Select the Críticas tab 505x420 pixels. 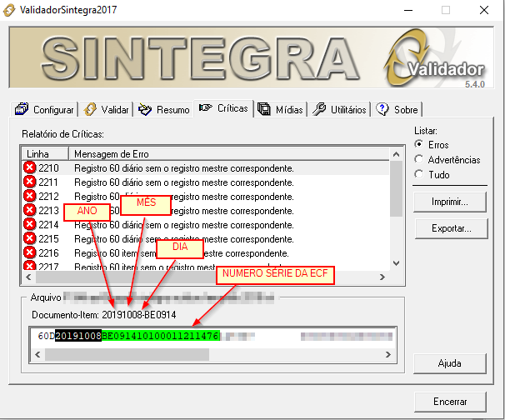pyautogui.click(x=223, y=108)
